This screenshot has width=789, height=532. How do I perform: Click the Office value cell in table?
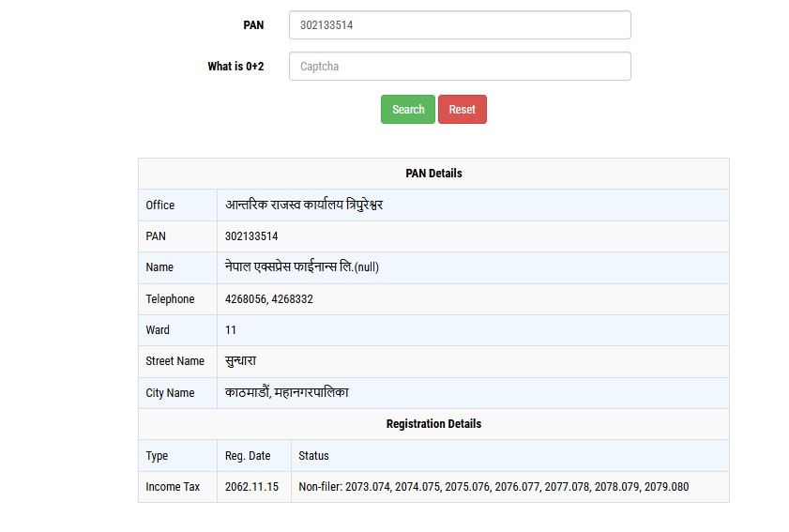coord(304,205)
